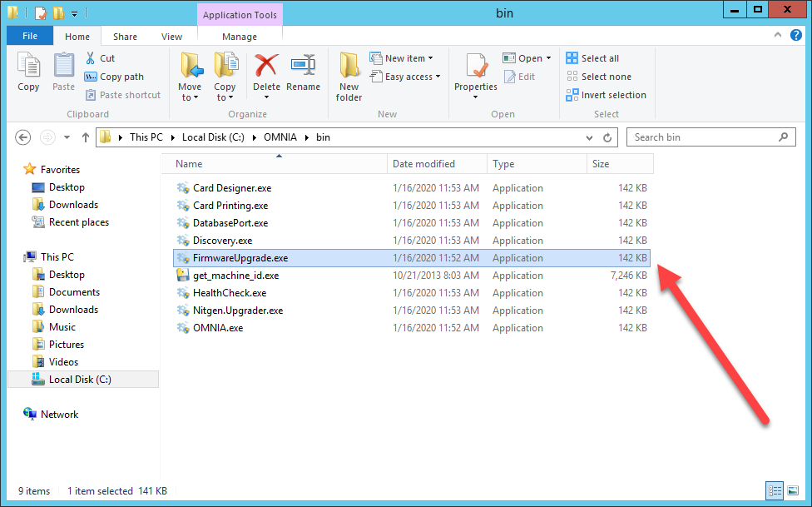Image resolution: width=812 pixels, height=507 pixels.
Task: Open Downloads under Favorites
Action: pyautogui.click(x=73, y=205)
